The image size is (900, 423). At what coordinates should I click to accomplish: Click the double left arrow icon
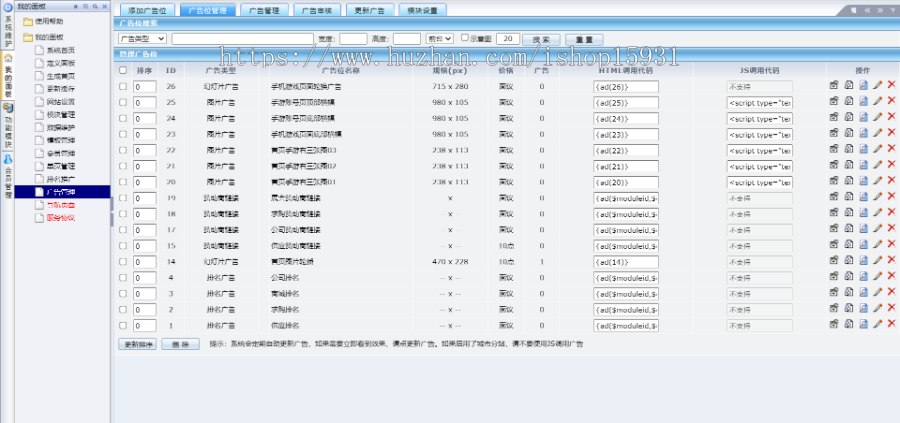tap(868, 10)
